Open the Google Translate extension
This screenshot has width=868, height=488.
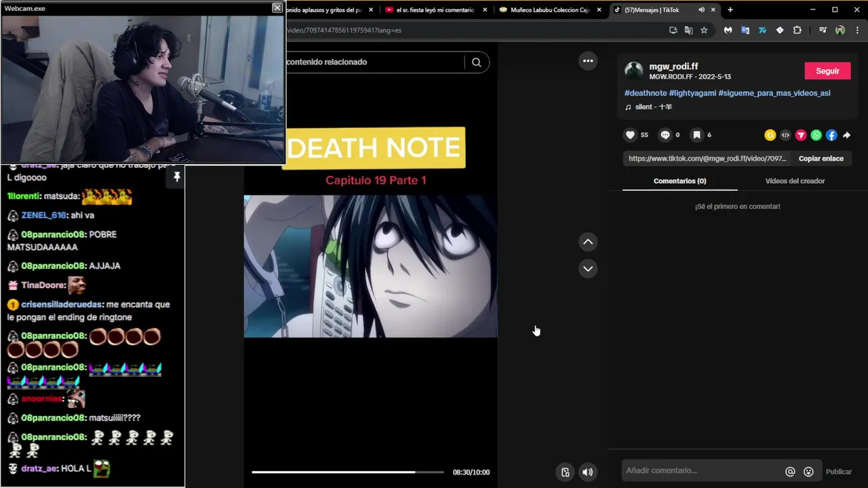[x=745, y=30]
